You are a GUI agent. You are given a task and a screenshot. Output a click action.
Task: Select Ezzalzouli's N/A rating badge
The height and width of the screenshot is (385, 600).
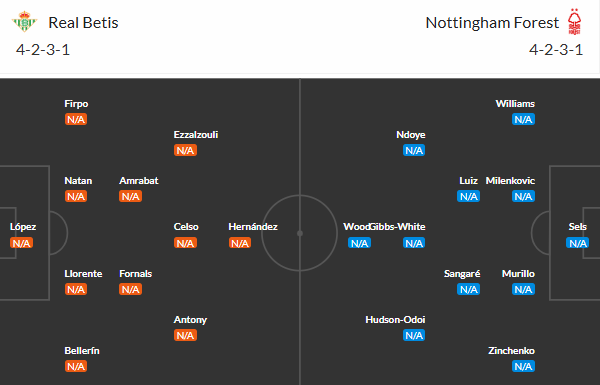(185, 150)
